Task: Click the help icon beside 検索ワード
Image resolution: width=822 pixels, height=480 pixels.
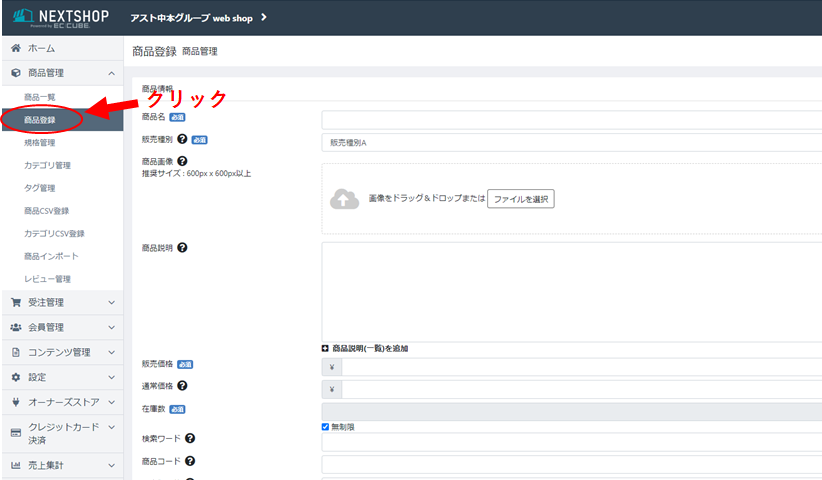Action: (x=190, y=438)
